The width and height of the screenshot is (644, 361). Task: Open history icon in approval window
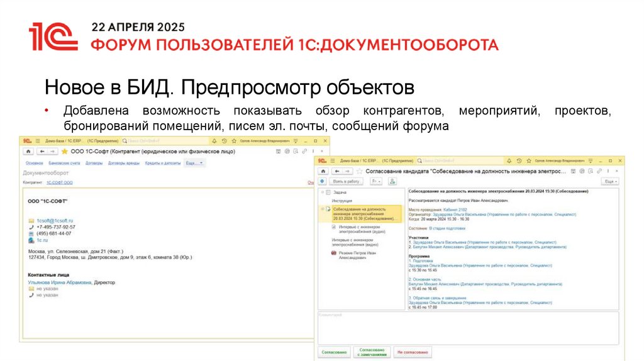[x=519, y=160]
